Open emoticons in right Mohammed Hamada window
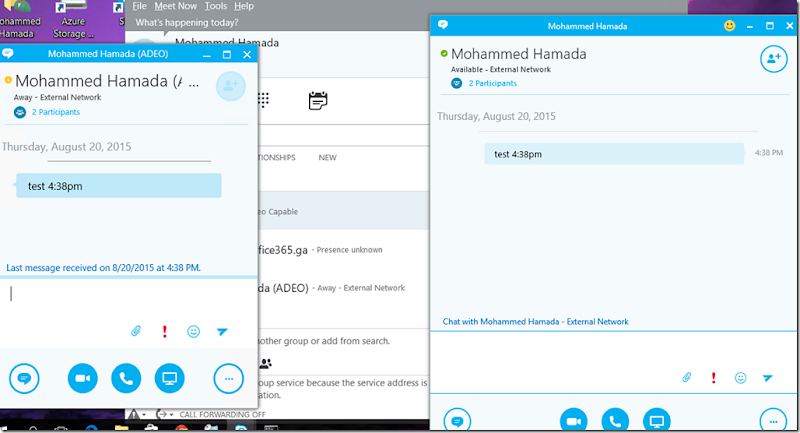This screenshot has width=800, height=433. [x=740, y=378]
